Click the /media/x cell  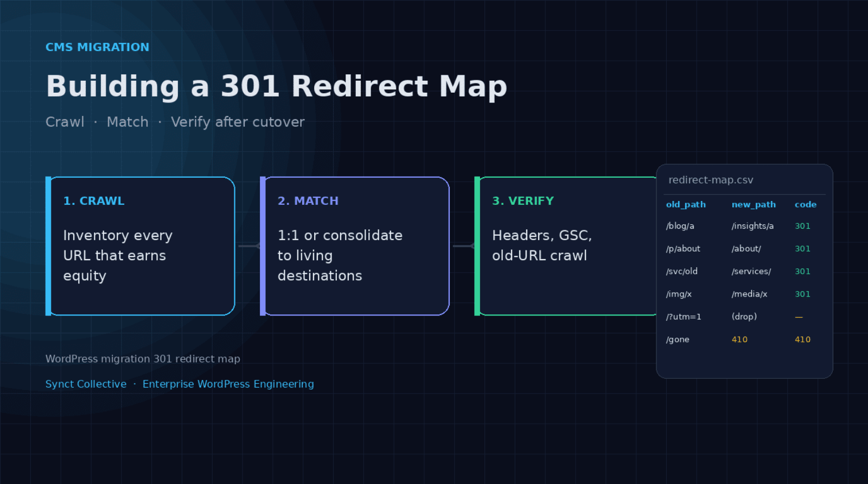coord(749,294)
